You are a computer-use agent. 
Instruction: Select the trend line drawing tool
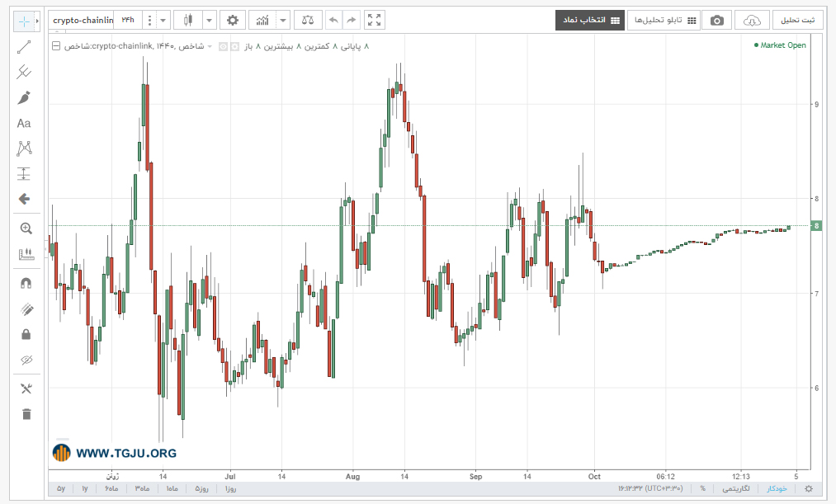point(24,47)
